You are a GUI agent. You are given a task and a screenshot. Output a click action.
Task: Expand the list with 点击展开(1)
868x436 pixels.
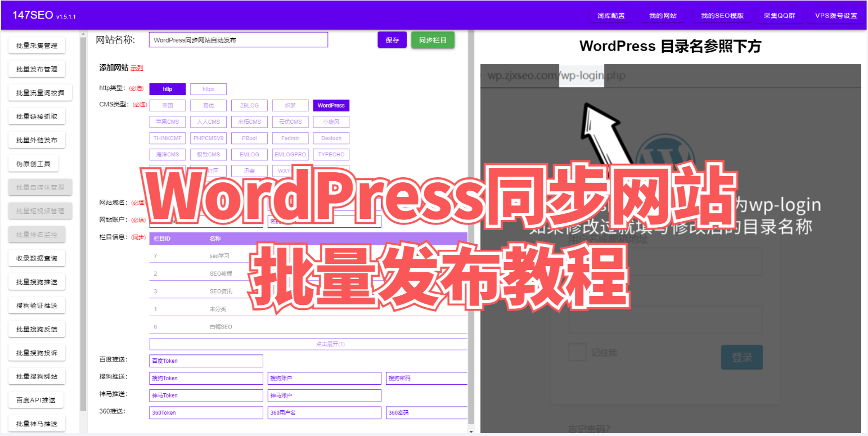click(x=308, y=344)
